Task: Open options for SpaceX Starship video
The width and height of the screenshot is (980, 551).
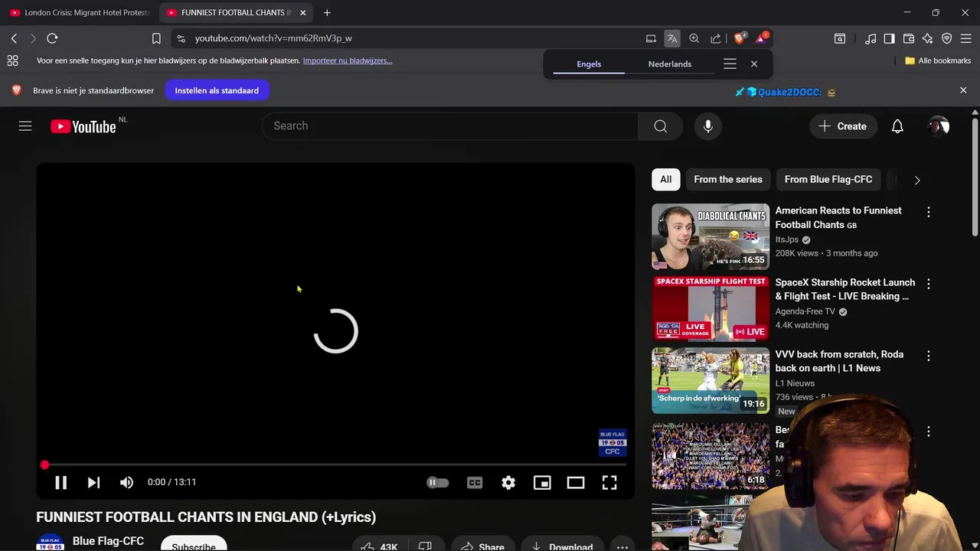Action: click(x=929, y=284)
